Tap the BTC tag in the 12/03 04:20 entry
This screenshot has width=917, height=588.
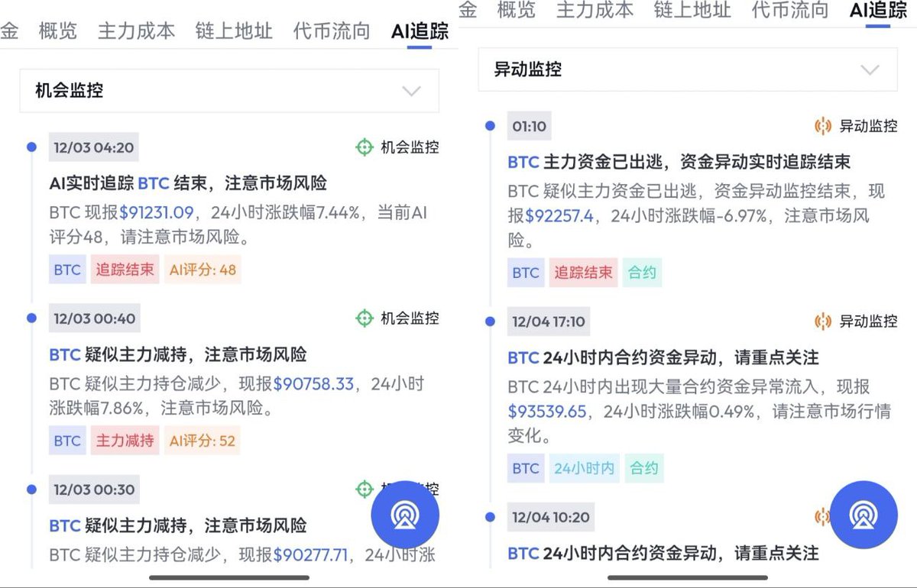click(67, 270)
